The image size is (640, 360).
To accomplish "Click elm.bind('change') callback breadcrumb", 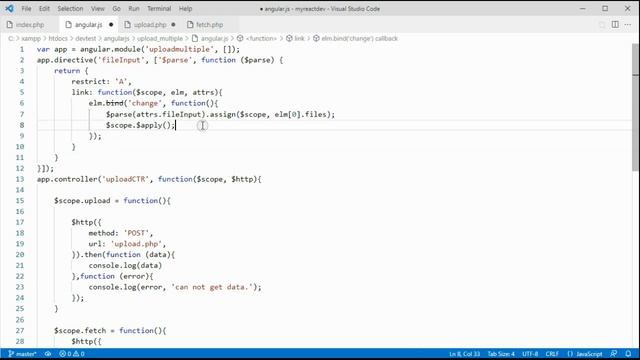I will point(355,38).
